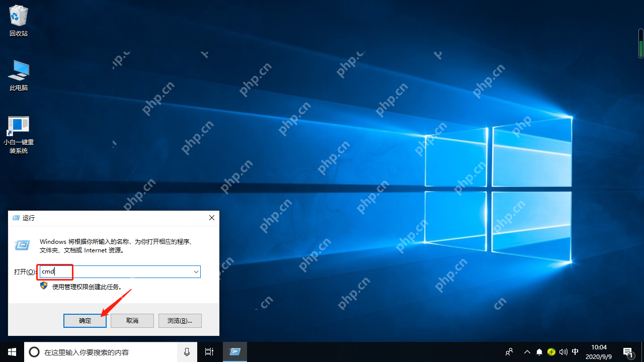
Task: Expand the hidden tray icons chevron
Action: click(527, 352)
